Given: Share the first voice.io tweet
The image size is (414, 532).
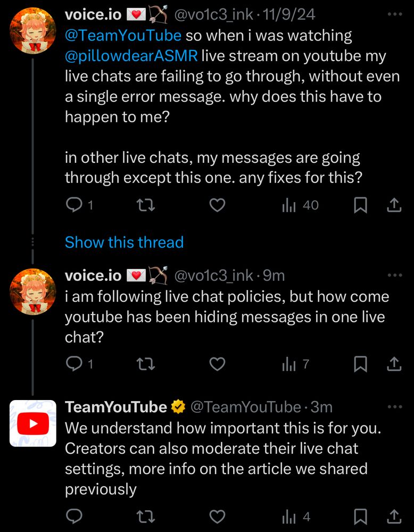Looking at the screenshot, I should click(x=394, y=205).
